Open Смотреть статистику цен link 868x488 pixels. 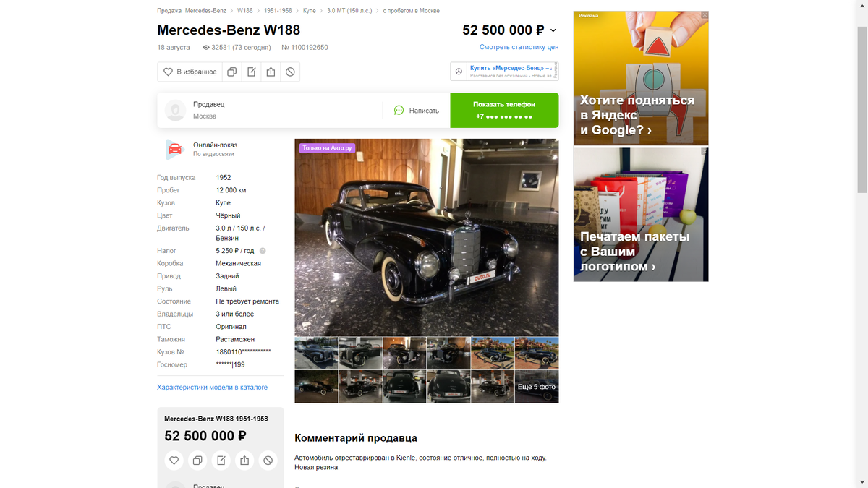coord(519,47)
